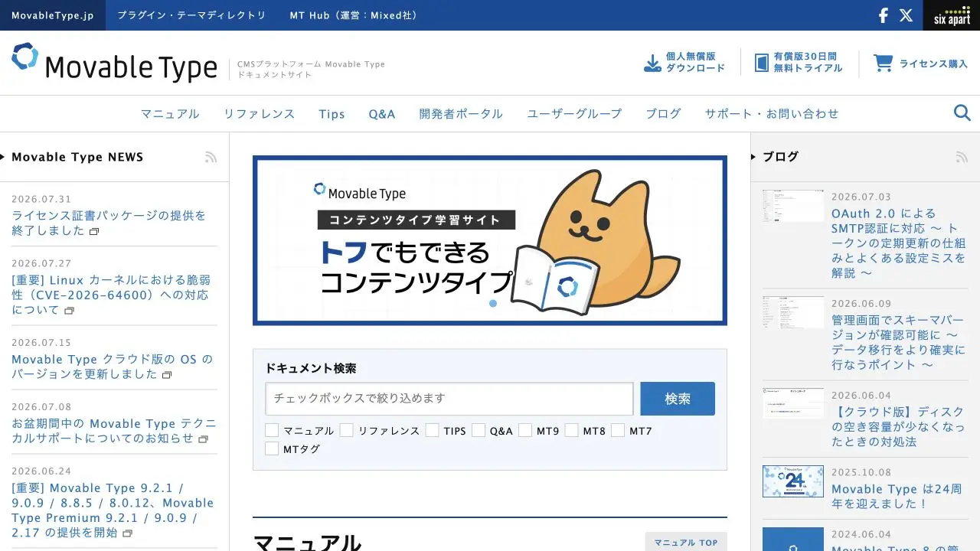Click the Movable Type logo

coord(115,63)
